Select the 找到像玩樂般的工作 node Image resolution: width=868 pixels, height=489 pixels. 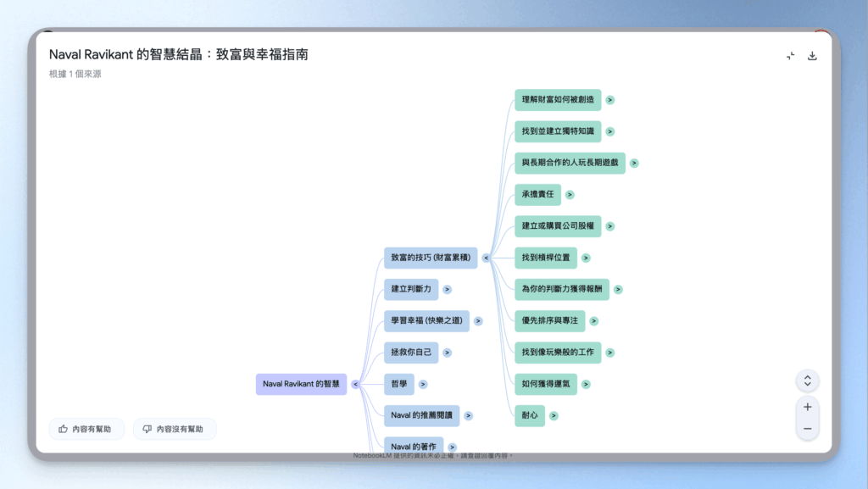click(558, 353)
